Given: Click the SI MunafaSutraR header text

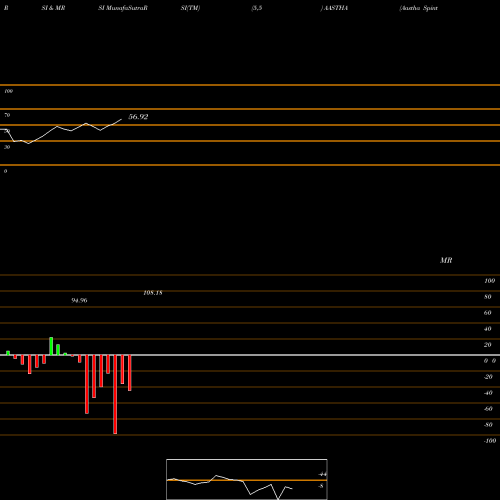Looking at the screenshot, I should [123, 8].
